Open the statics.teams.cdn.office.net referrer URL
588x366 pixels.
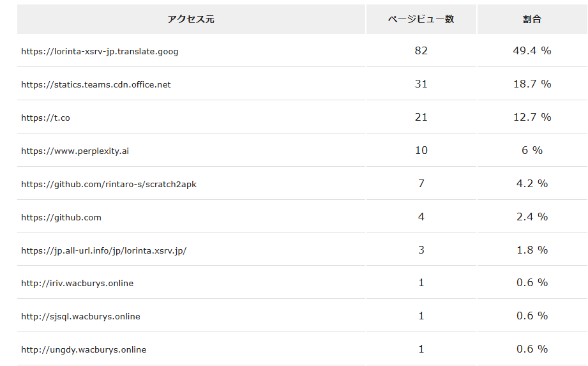[96, 84]
